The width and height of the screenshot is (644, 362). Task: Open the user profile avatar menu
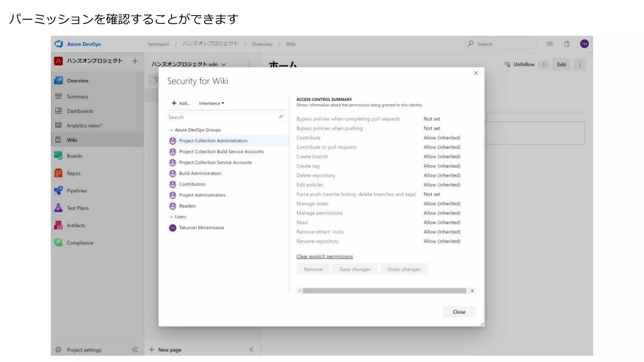tap(584, 44)
